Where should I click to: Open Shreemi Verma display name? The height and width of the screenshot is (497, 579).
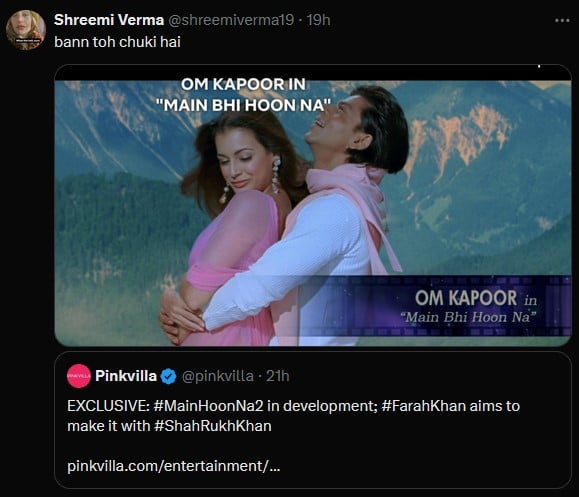pyautogui.click(x=109, y=20)
